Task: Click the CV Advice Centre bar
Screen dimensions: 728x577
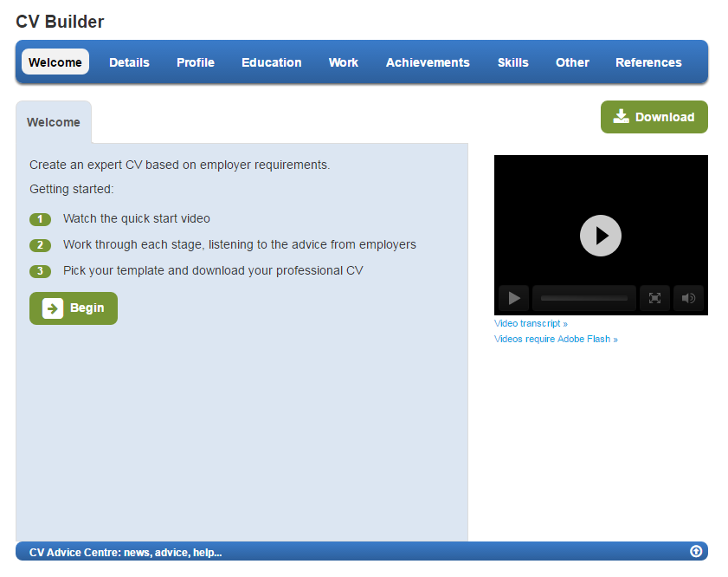Action: pyautogui.click(x=362, y=551)
